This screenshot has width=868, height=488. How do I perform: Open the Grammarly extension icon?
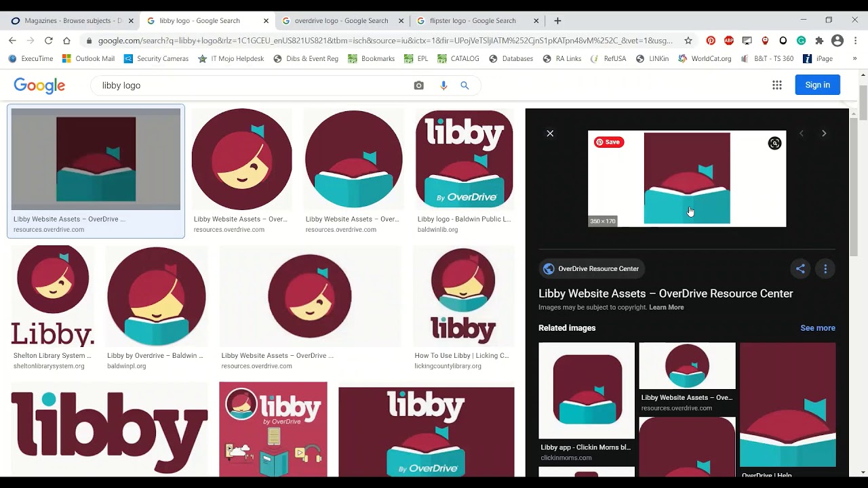(x=801, y=41)
